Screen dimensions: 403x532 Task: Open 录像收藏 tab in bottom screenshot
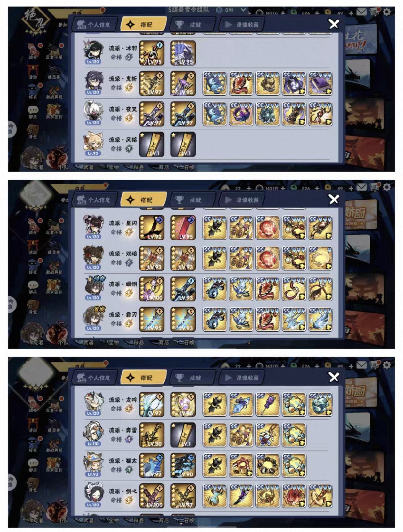[x=242, y=378]
